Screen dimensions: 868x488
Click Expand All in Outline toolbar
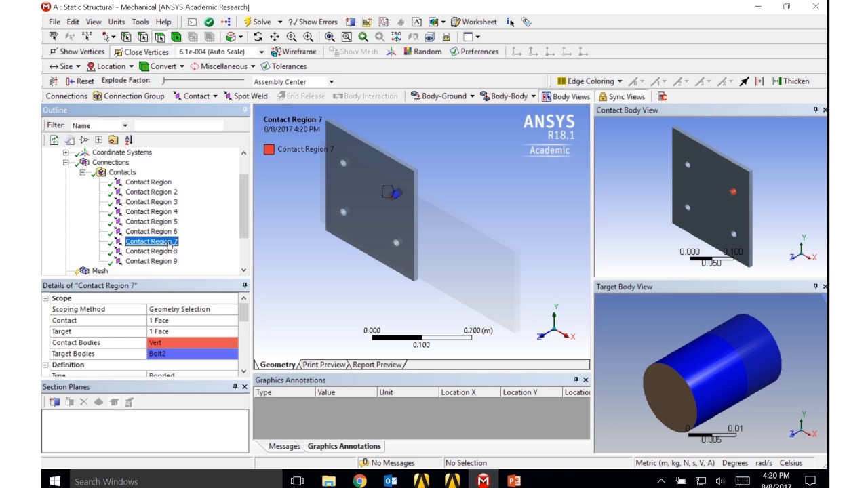pyautogui.click(x=98, y=140)
